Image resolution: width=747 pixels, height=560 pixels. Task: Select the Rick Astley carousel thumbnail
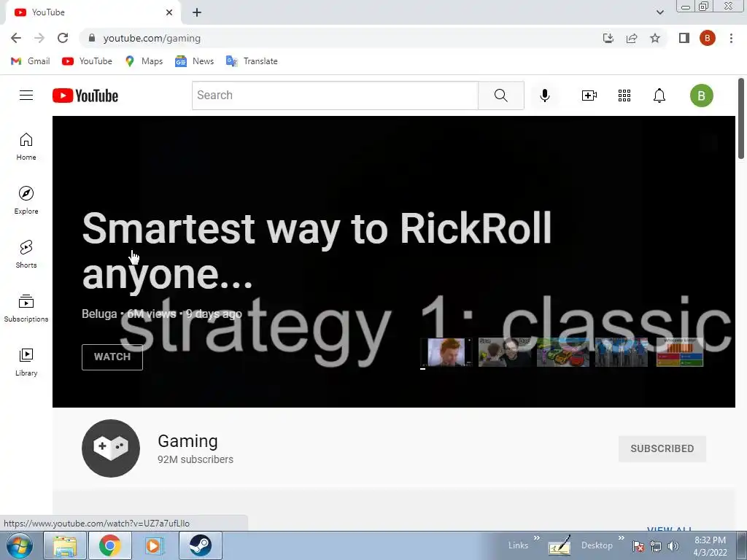[446, 352]
